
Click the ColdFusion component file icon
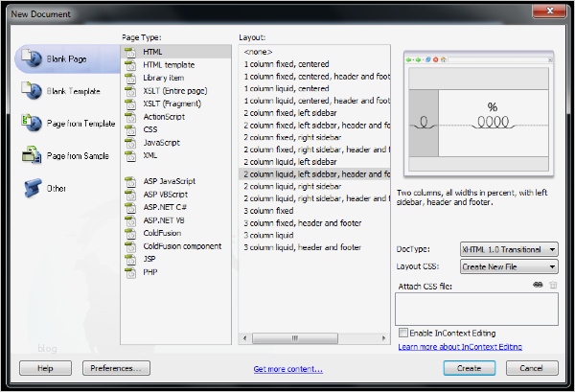pos(130,246)
